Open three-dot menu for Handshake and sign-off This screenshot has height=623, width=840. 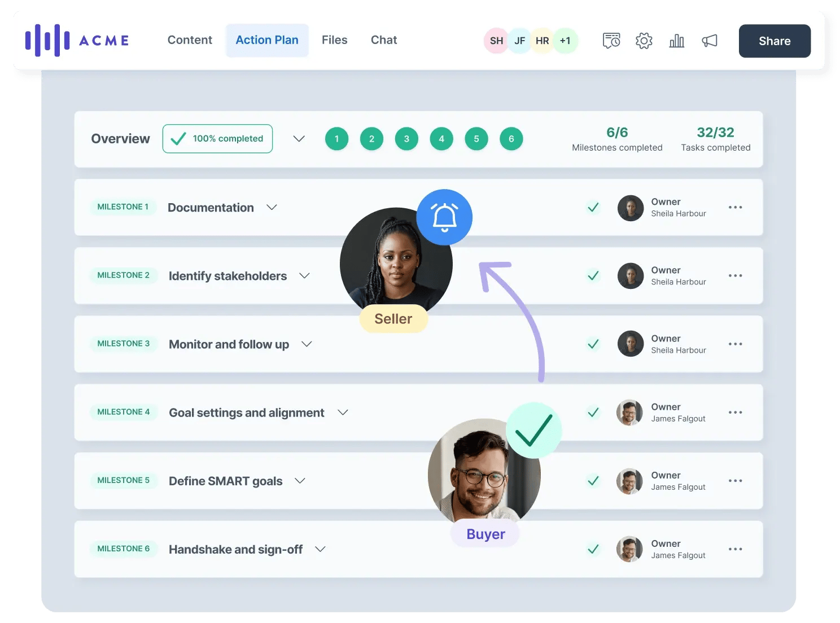click(735, 549)
